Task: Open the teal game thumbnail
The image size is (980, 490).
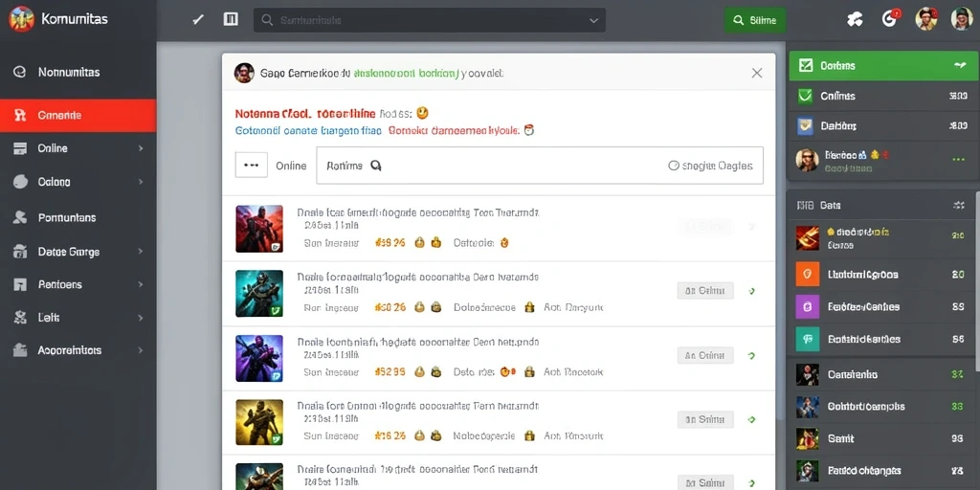Action: pyautogui.click(x=258, y=294)
